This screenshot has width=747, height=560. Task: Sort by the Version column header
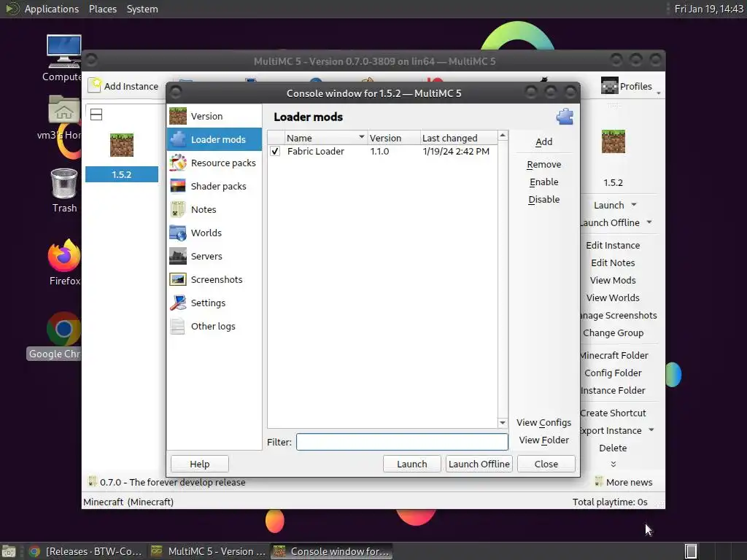click(393, 138)
